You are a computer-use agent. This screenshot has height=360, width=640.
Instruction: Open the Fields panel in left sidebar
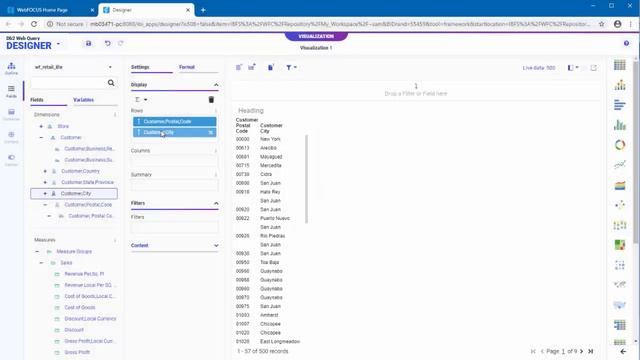coord(11,91)
